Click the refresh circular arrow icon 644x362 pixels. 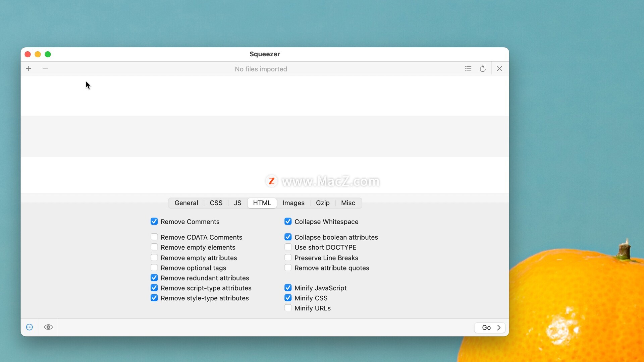pos(483,69)
